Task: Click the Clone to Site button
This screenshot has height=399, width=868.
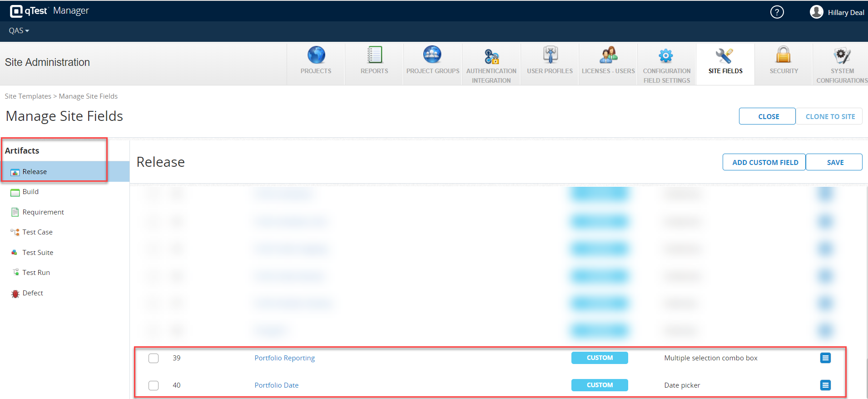Action: coord(829,116)
